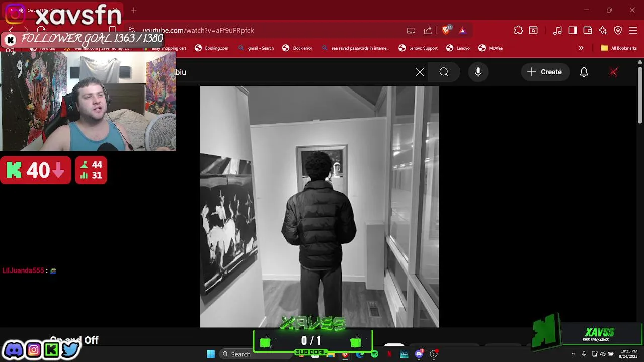Open the gmail - Search bookmark
This screenshot has height=362, width=644.
coord(256,48)
